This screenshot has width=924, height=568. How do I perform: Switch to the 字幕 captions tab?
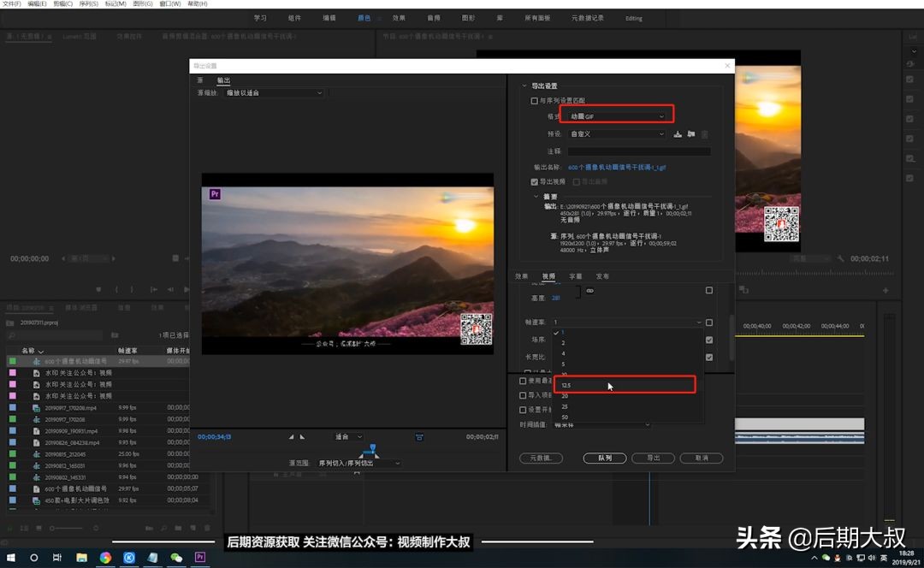[576, 276]
